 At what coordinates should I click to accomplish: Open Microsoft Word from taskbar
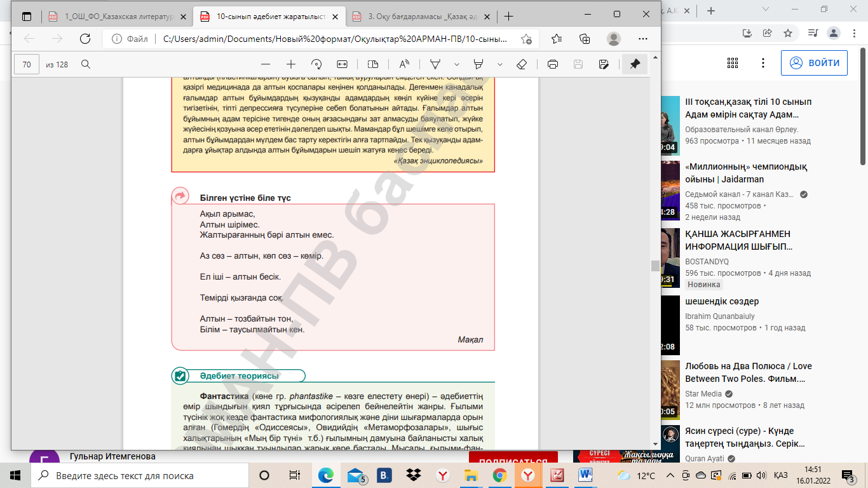coord(586,475)
